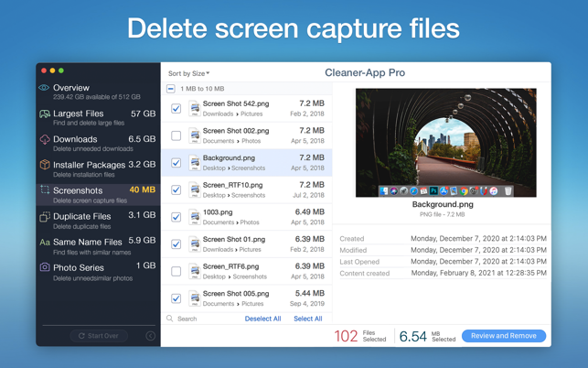Go to Installer Packages section
Image resolution: width=588 pixels, height=368 pixels.
click(98, 169)
